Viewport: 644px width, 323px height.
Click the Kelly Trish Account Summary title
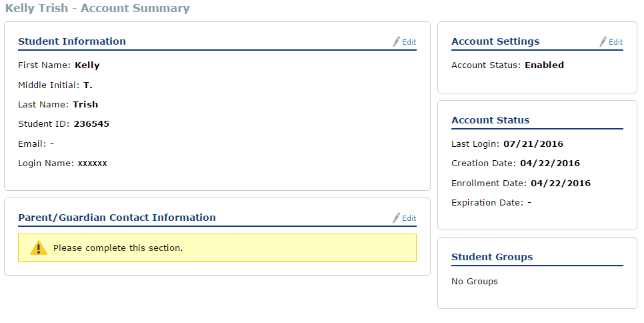click(x=97, y=9)
